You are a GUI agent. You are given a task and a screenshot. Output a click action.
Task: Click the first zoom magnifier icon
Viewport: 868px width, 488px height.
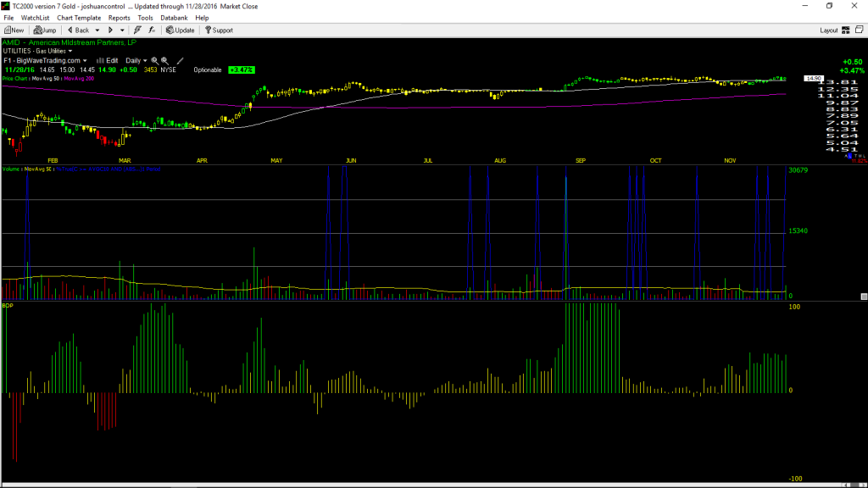click(x=155, y=60)
